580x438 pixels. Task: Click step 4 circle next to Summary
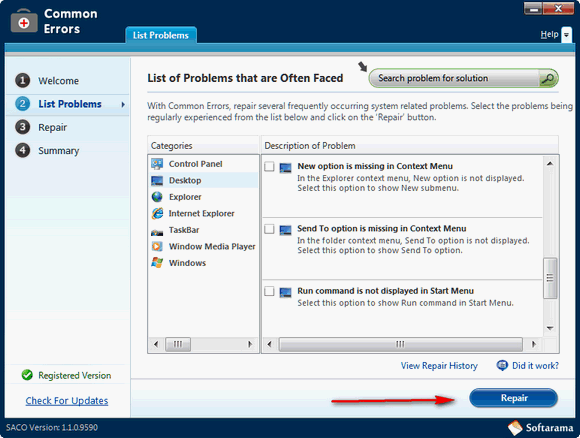[23, 150]
